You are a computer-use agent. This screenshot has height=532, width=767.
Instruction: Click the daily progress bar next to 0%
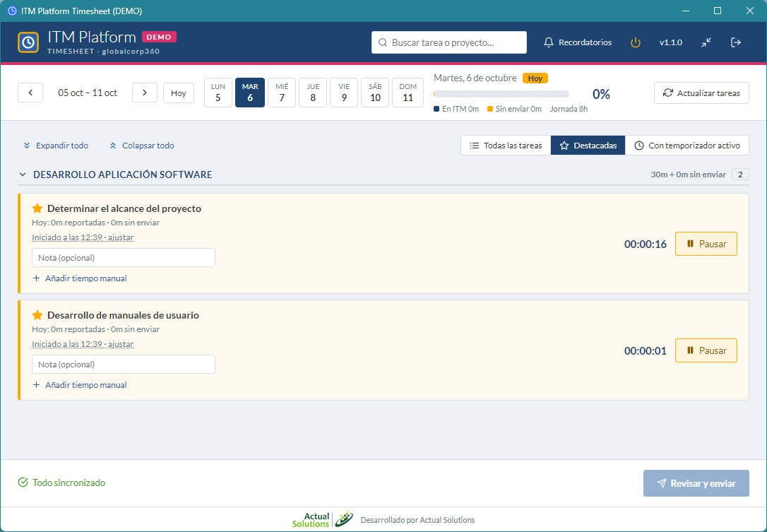point(501,94)
